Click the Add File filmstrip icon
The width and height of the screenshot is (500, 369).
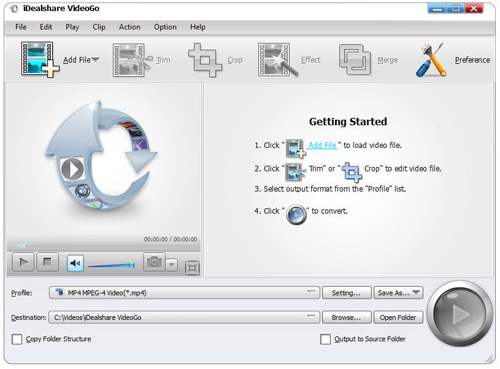[40, 59]
